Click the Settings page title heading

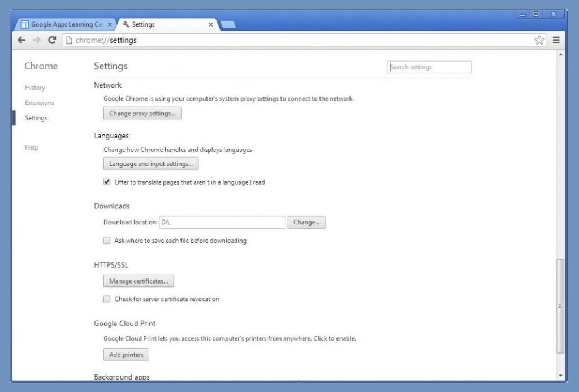(x=110, y=66)
